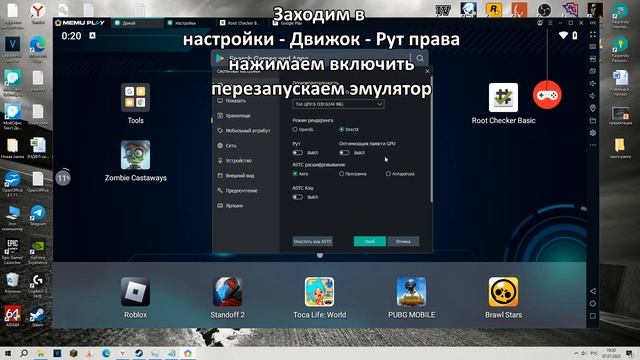Image resolution: width=640 pixels, height=360 pixels.
Task: Open Telegram desktop shortcut
Action: pos(38,215)
